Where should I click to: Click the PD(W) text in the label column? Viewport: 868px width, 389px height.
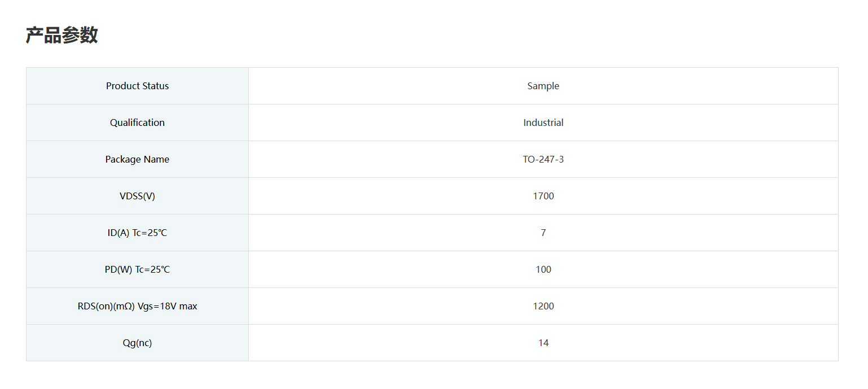[119, 269]
